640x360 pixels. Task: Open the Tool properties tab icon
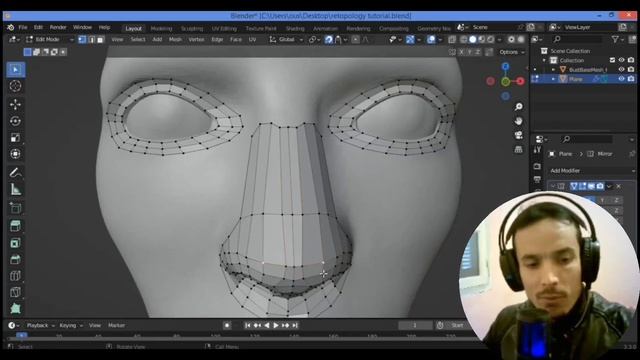click(x=537, y=150)
